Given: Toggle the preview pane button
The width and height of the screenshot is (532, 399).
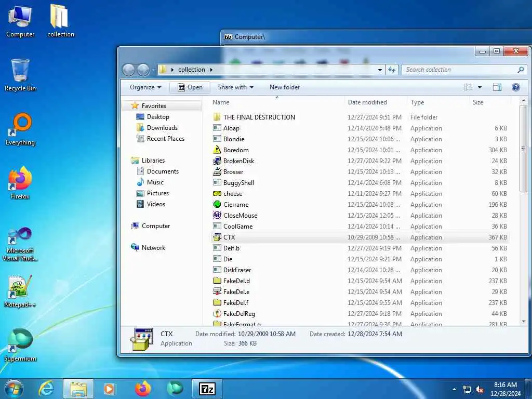Looking at the screenshot, I should pyautogui.click(x=497, y=87).
